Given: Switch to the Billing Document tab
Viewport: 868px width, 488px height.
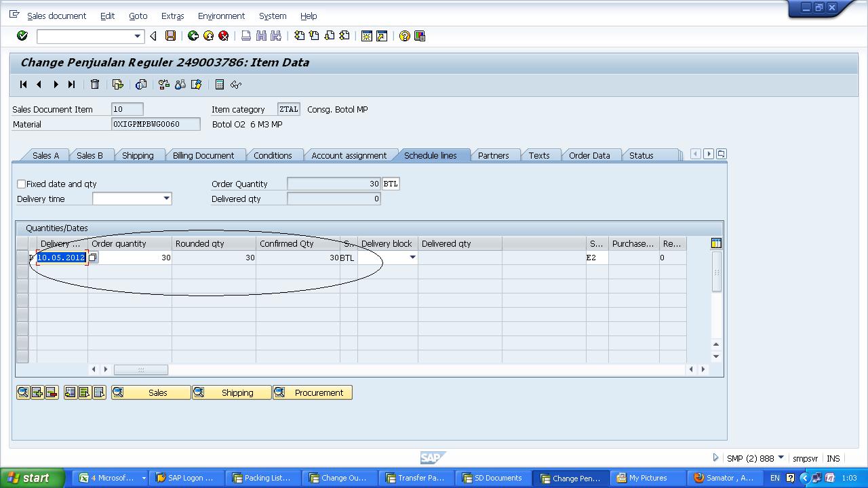Looking at the screenshot, I should [203, 155].
